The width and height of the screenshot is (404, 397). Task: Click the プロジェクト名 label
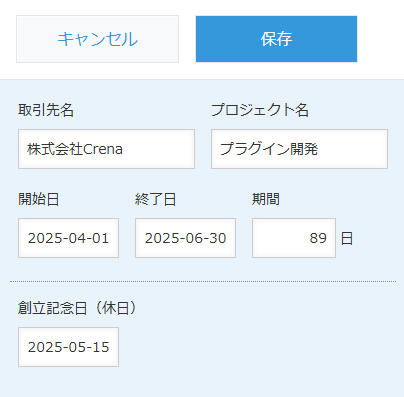pyautogui.click(x=260, y=110)
